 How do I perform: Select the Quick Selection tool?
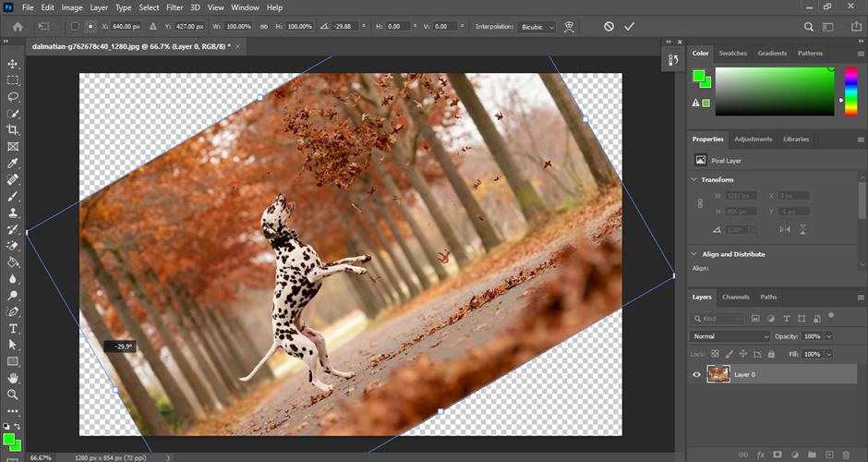12,114
